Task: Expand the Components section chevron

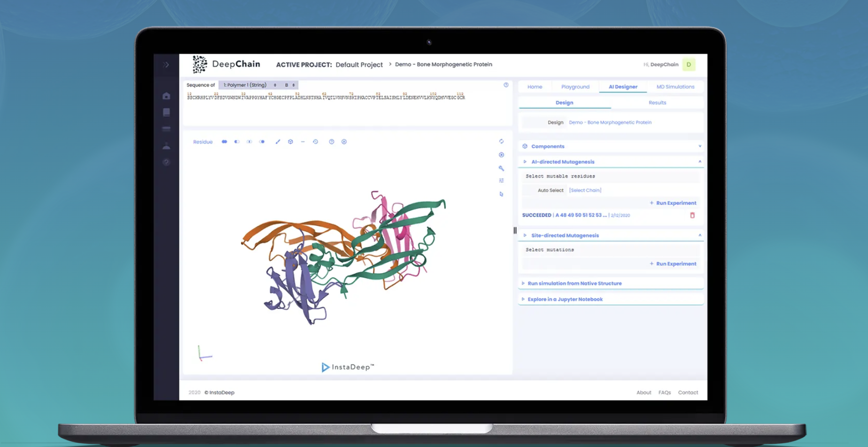Action: click(x=700, y=146)
